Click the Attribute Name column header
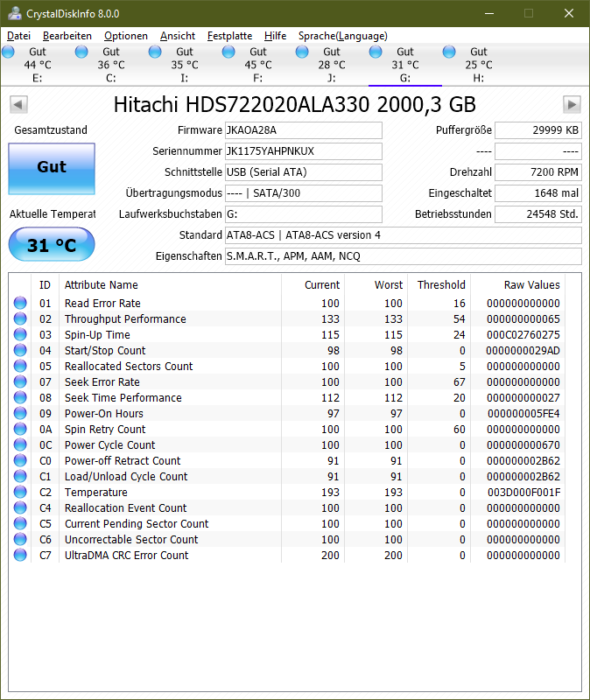 point(170,285)
